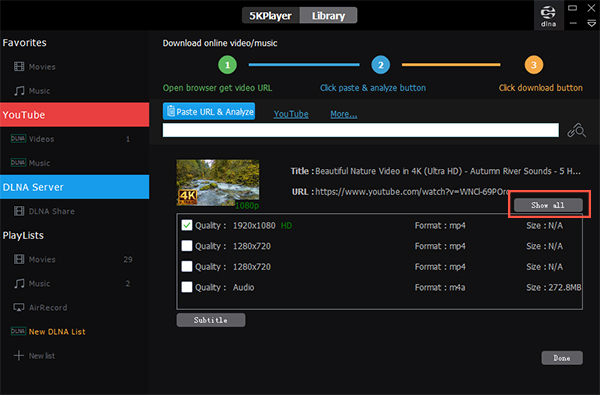
Task: Click the film icon beside DLNA Share
Action: [19, 211]
